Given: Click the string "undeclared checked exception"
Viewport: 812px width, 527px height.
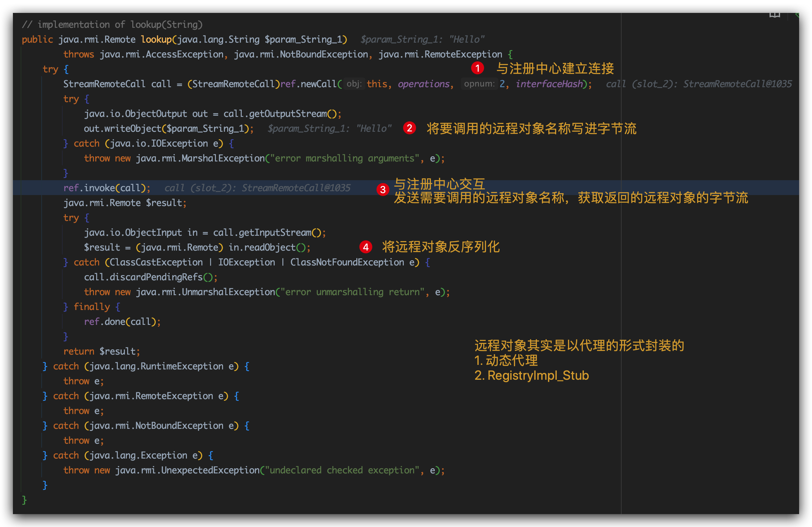Looking at the screenshot, I should tap(342, 470).
